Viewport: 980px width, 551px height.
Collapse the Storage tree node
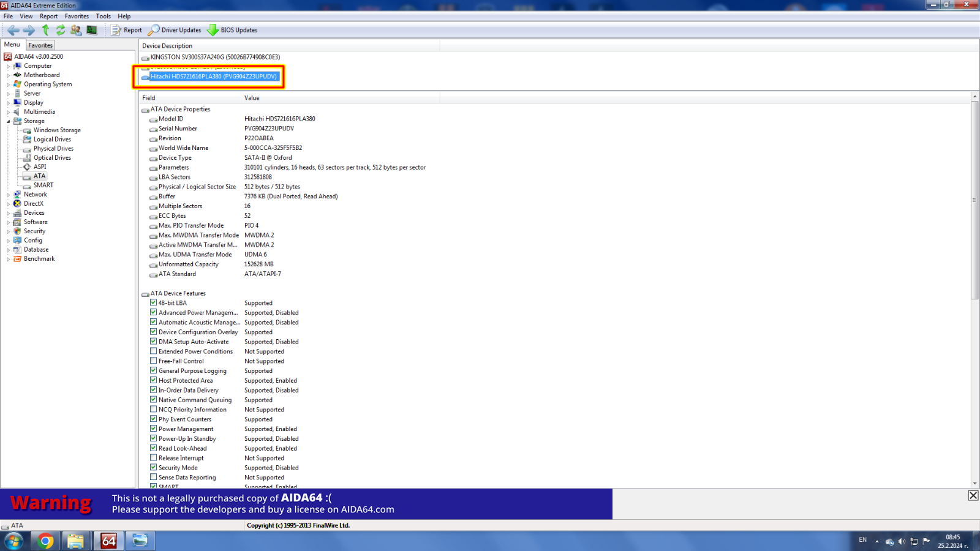point(9,121)
